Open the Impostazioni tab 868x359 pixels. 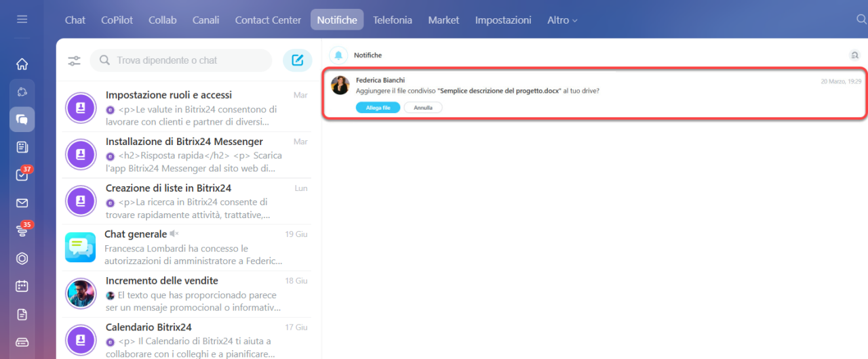[x=503, y=20]
